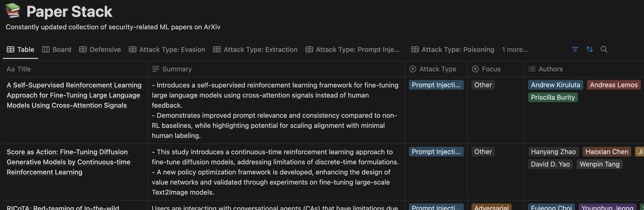Click the Paper Stack books emoji icon
Image resolution: width=644 pixels, height=210 pixels.
(x=13, y=11)
